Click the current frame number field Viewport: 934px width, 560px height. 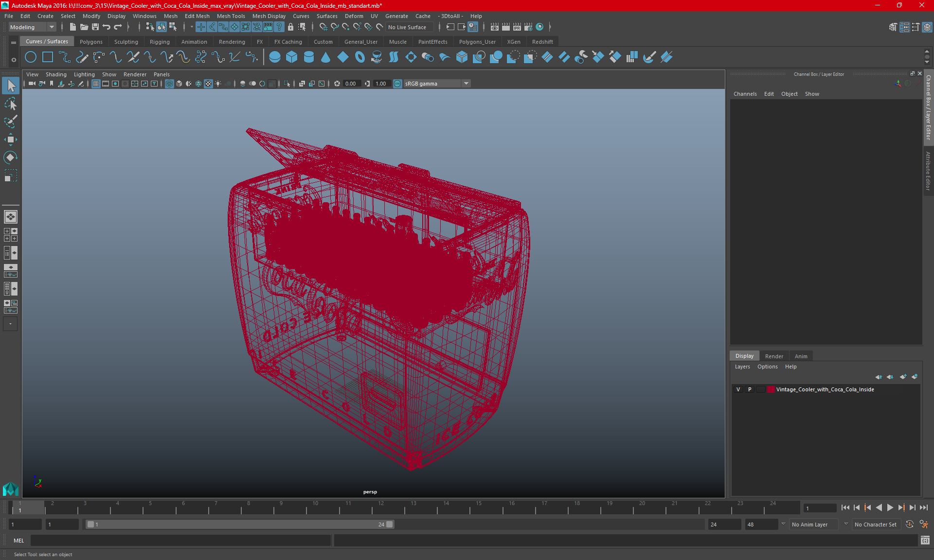click(820, 508)
